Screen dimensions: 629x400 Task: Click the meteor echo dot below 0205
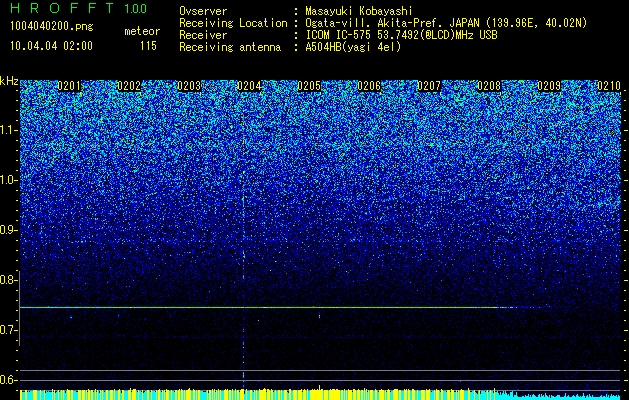click(x=319, y=316)
